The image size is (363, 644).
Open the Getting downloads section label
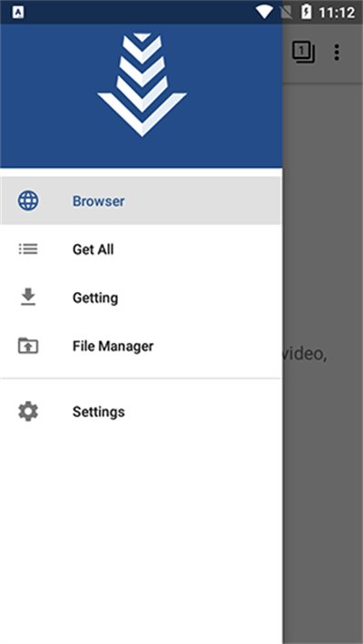coord(95,298)
